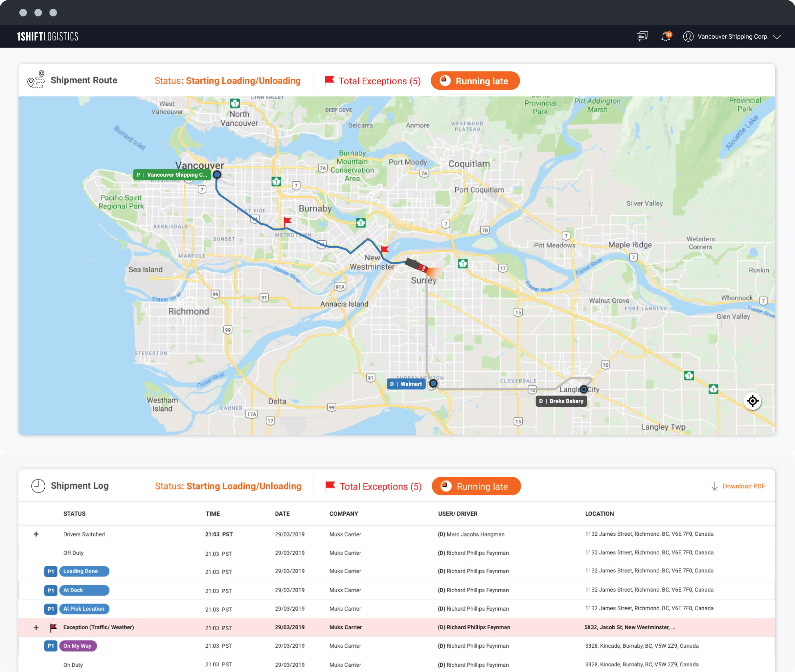Click the flag icon in Exception row

coord(53,627)
